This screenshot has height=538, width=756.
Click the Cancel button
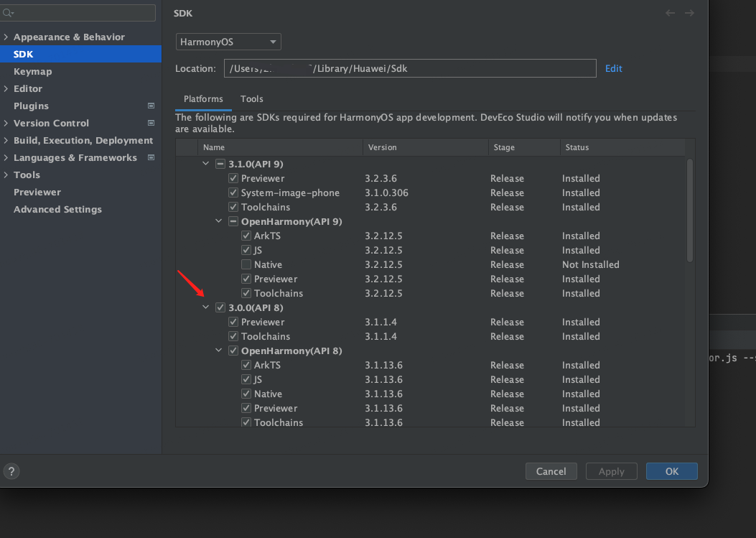click(x=551, y=471)
